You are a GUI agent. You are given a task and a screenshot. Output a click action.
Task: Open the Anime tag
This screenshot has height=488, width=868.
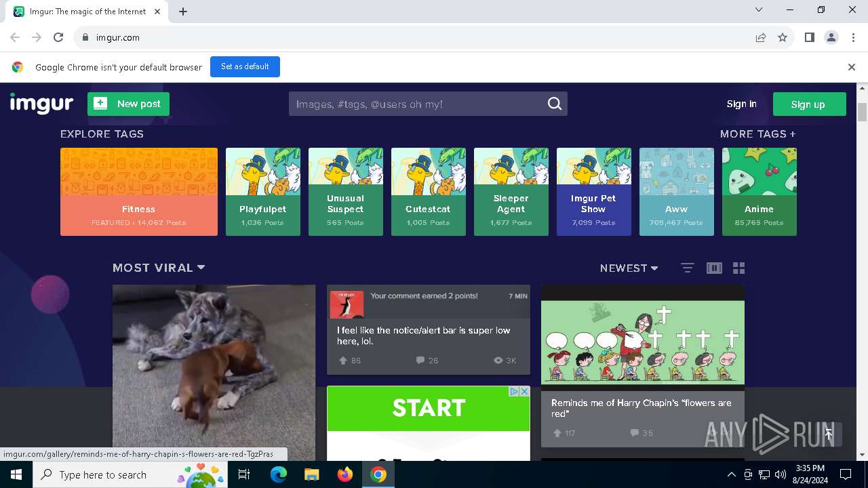pos(759,192)
